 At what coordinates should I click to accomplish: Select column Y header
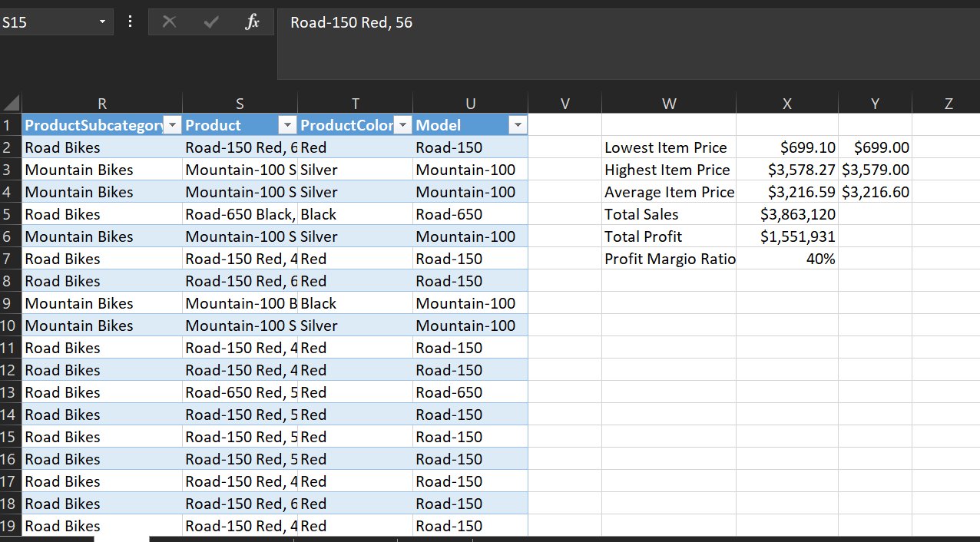[x=875, y=104]
